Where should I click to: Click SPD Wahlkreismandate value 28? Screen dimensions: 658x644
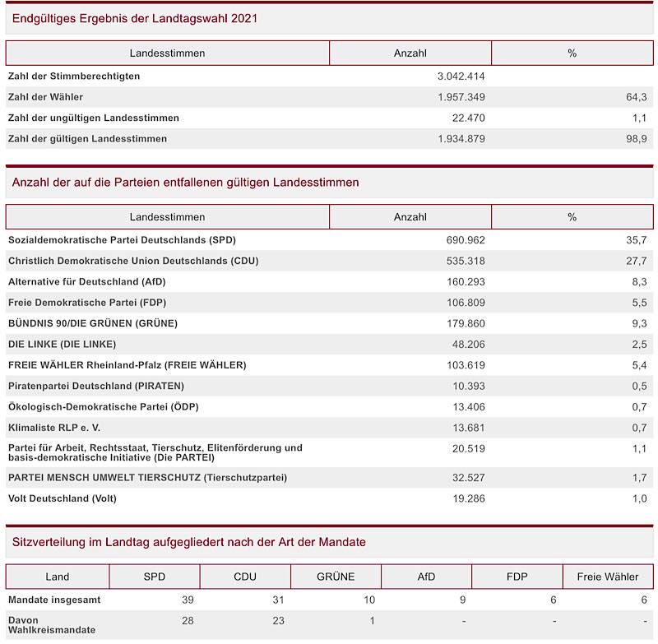188,621
